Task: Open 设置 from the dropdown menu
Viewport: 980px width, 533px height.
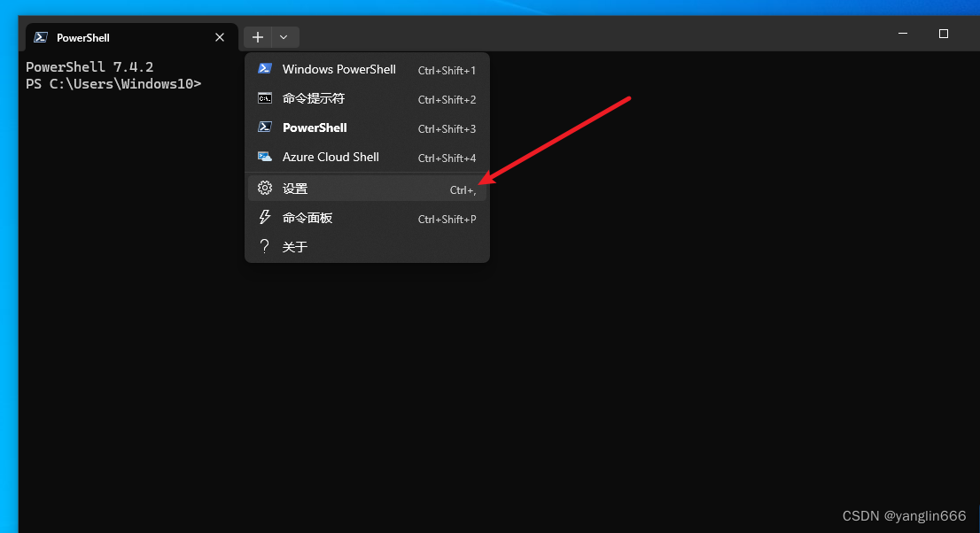Action: [367, 189]
